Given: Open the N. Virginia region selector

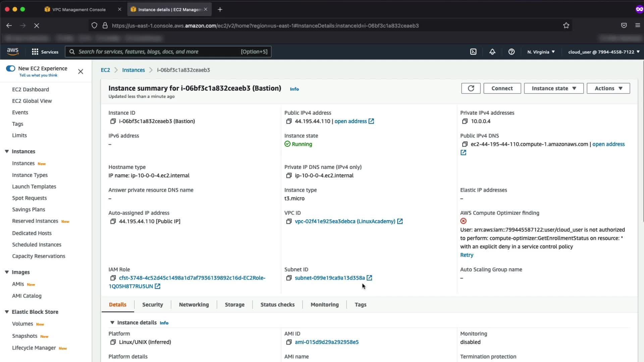Looking at the screenshot, I should click(x=541, y=52).
